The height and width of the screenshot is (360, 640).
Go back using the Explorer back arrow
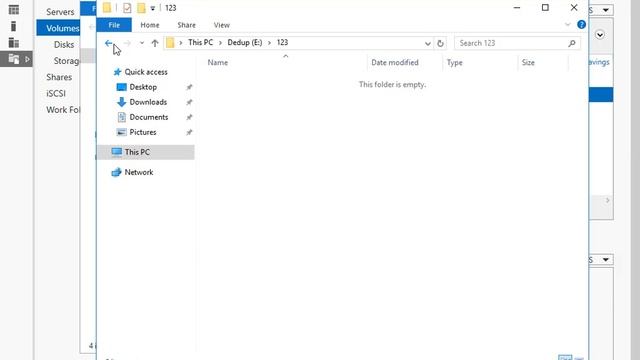point(108,43)
